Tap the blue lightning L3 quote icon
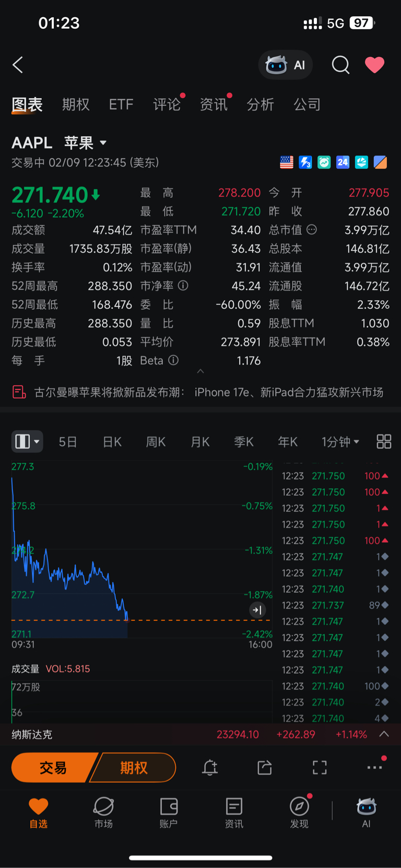Image resolution: width=401 pixels, height=868 pixels. (305, 162)
